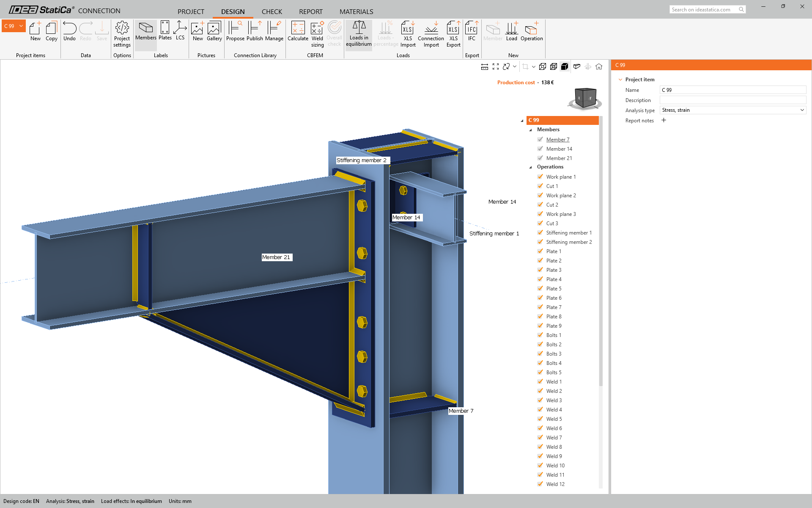
Task: Toggle checkbox of Plate 9
Action: coord(540,326)
